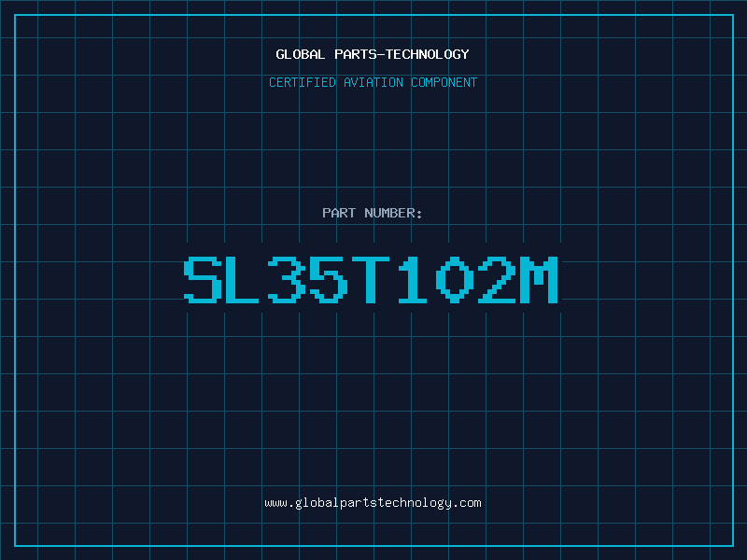The image size is (747, 560).
Task: Click the digit 3 in part number
Action: coord(287,279)
